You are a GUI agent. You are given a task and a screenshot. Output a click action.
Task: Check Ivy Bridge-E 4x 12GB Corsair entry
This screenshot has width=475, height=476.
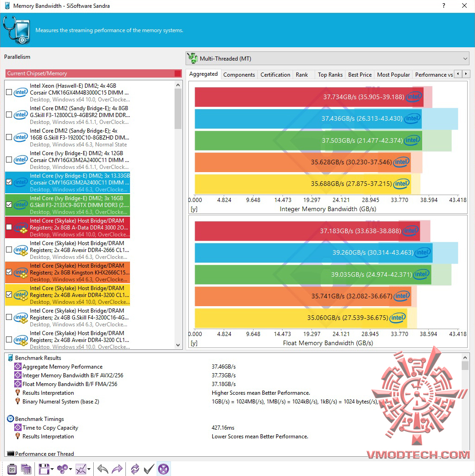9,159
